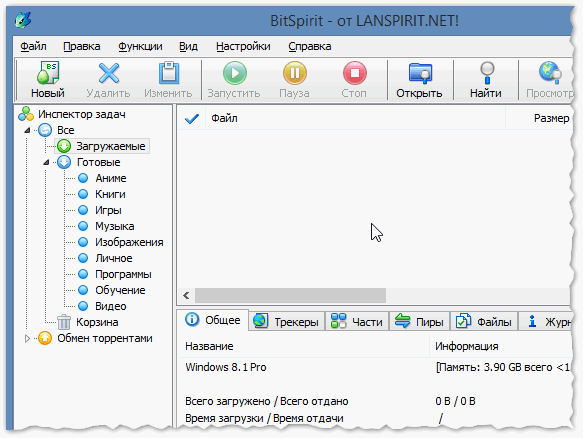Viewport: 583px width, 438px height.
Task: Pause task with Пауза icon
Action: tap(295, 73)
